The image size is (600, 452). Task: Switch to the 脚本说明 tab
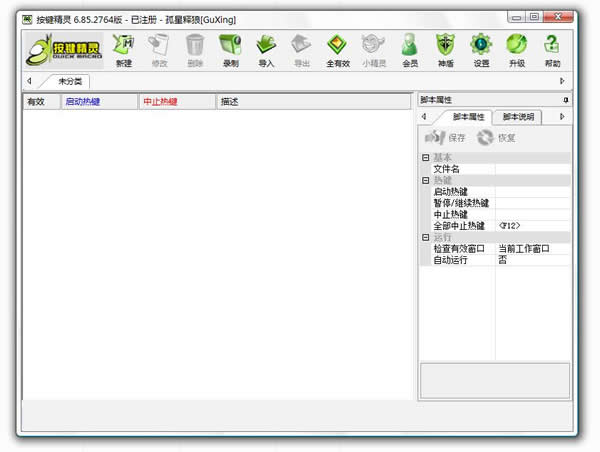coord(518,117)
